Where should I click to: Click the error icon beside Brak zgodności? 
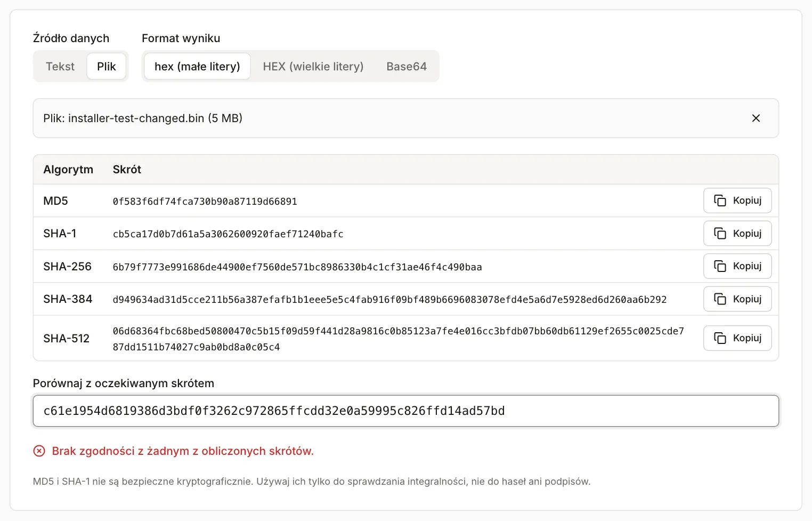point(39,451)
